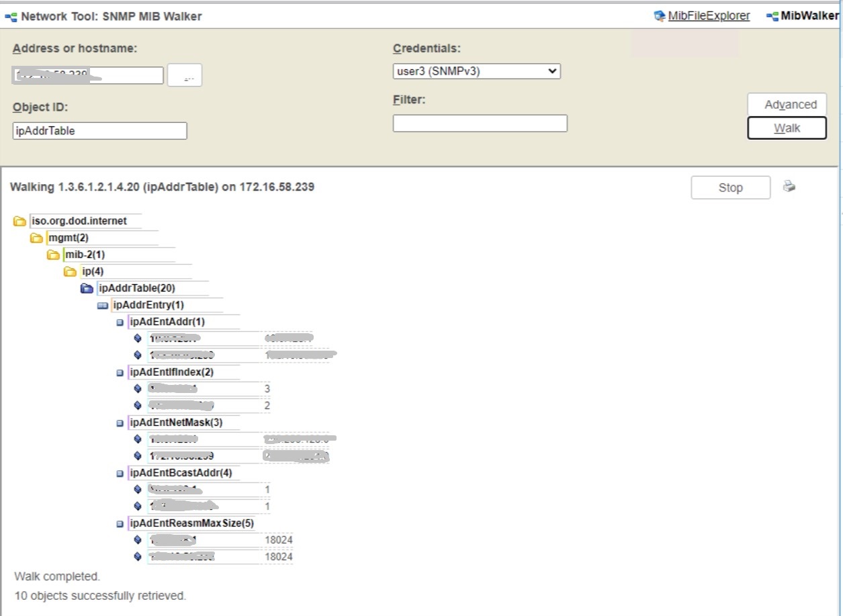Click the Walk button

click(787, 128)
